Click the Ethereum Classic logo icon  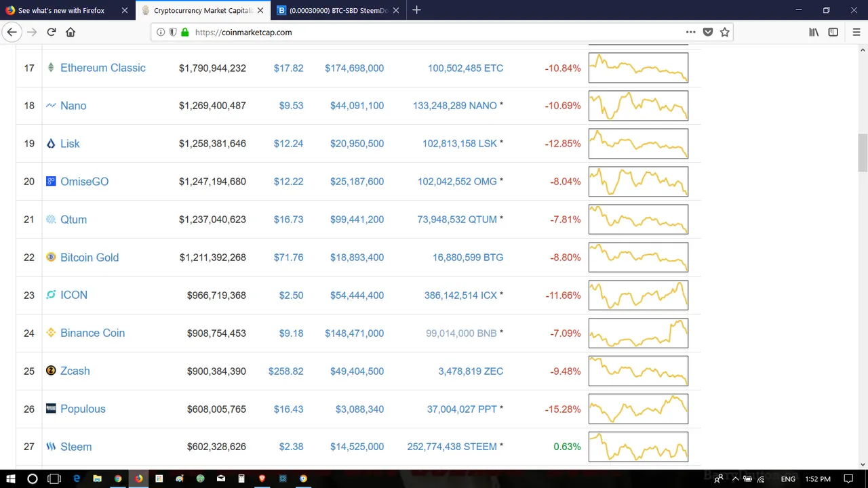click(51, 68)
